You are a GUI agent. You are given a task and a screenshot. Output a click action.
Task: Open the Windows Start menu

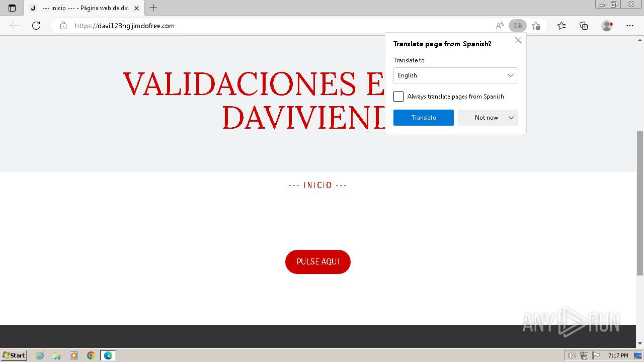pos(14,355)
